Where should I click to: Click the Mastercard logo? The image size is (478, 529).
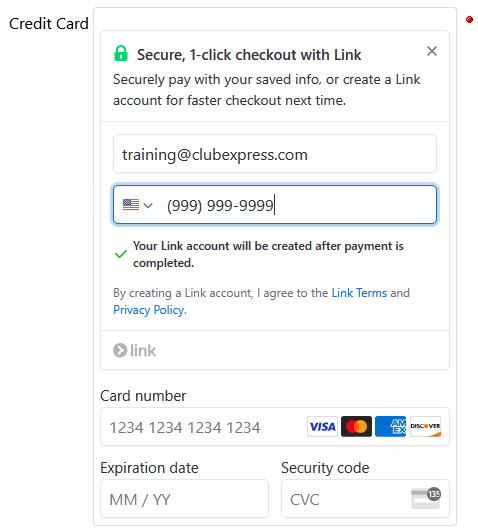[356, 426]
